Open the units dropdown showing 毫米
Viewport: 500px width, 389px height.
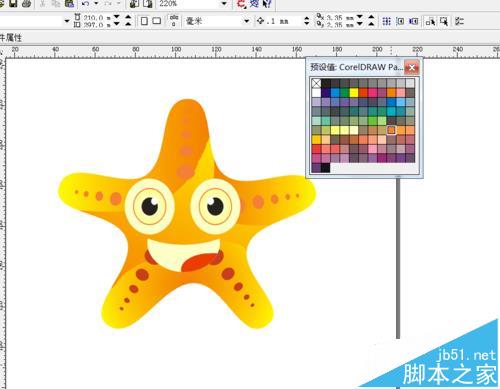point(246,21)
